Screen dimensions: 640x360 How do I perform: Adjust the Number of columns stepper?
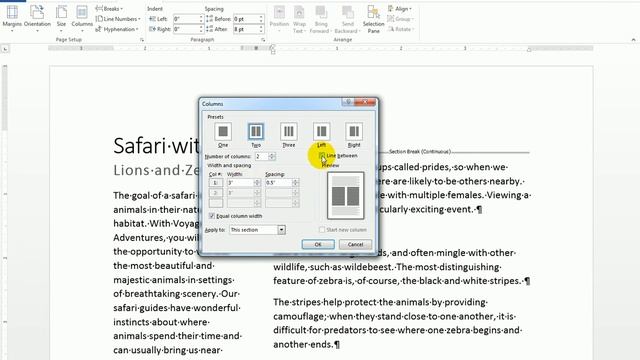pos(272,156)
